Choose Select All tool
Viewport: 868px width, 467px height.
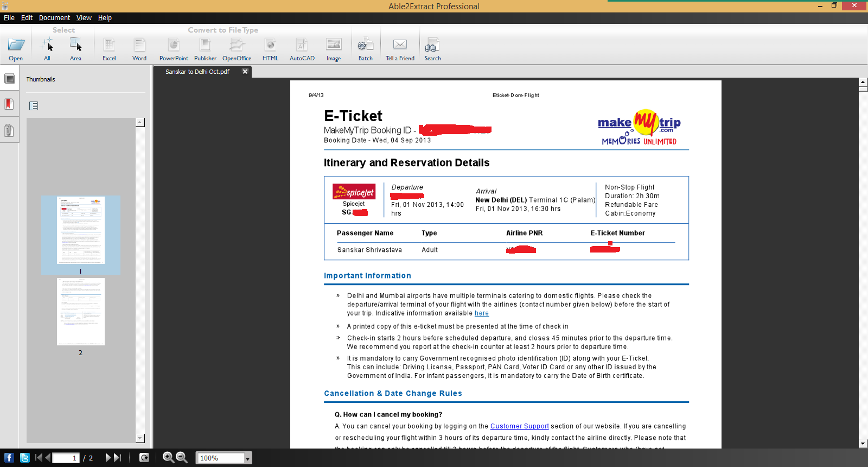click(x=47, y=45)
